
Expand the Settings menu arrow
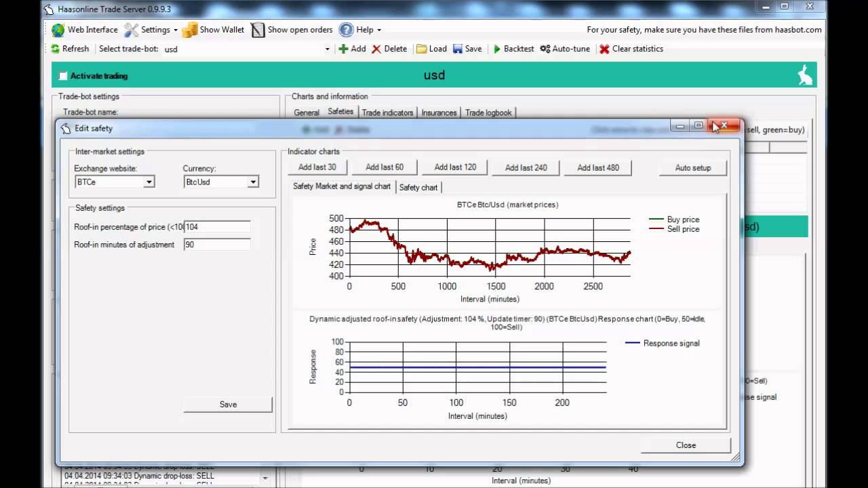[x=176, y=30]
